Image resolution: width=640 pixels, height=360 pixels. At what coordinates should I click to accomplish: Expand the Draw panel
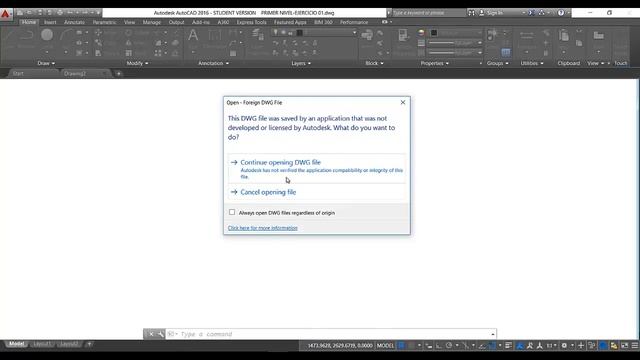(x=46, y=63)
